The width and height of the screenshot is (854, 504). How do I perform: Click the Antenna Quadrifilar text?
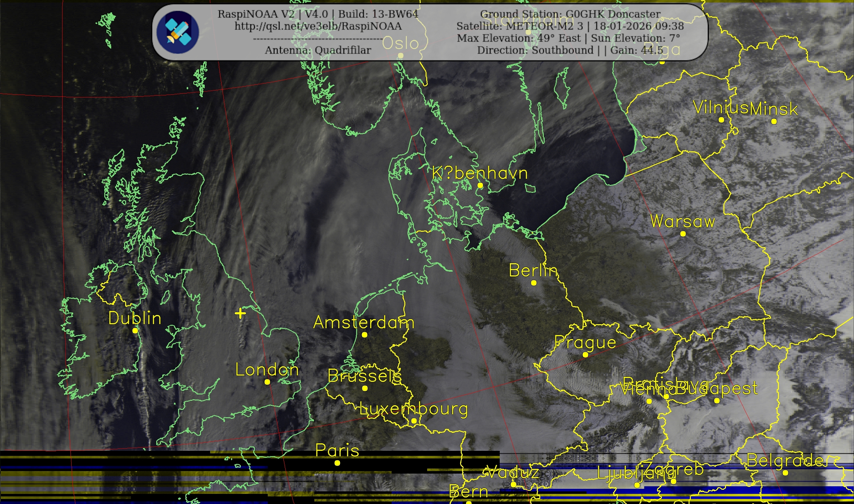tap(318, 50)
